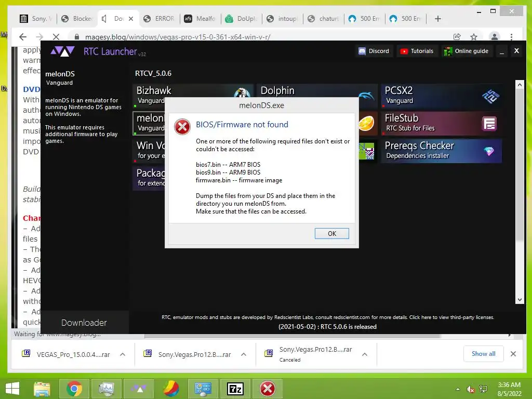Select the PCSX2 Vanguard tile
Viewport: 532px width, 399px height.
tap(441, 96)
